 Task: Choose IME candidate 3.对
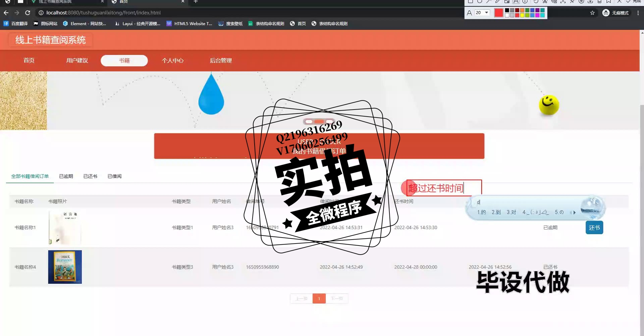coord(511,212)
